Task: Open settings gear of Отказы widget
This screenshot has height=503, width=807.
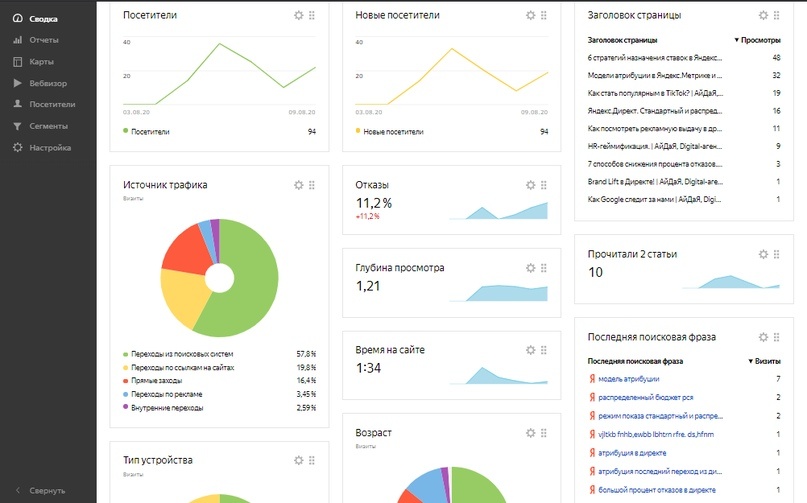Action: [x=531, y=185]
